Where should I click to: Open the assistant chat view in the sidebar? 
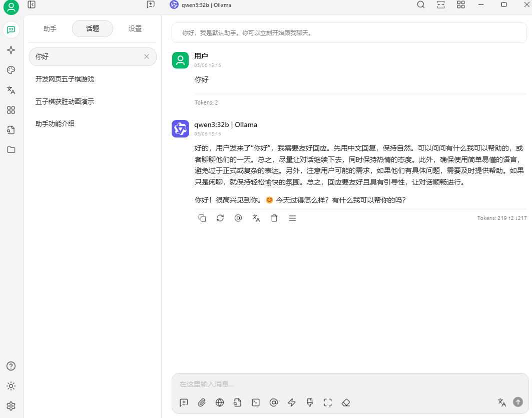click(11, 30)
